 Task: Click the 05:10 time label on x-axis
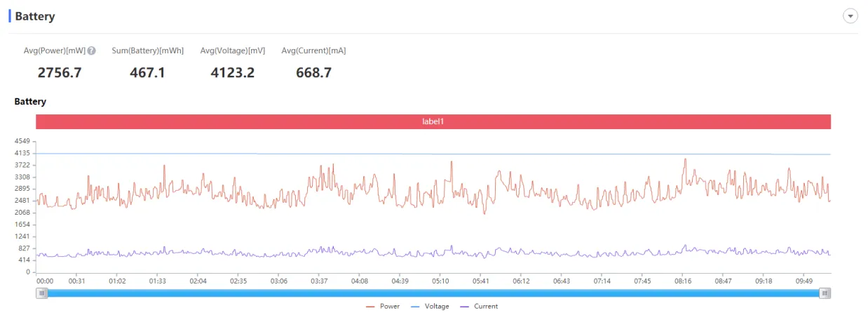(440, 281)
